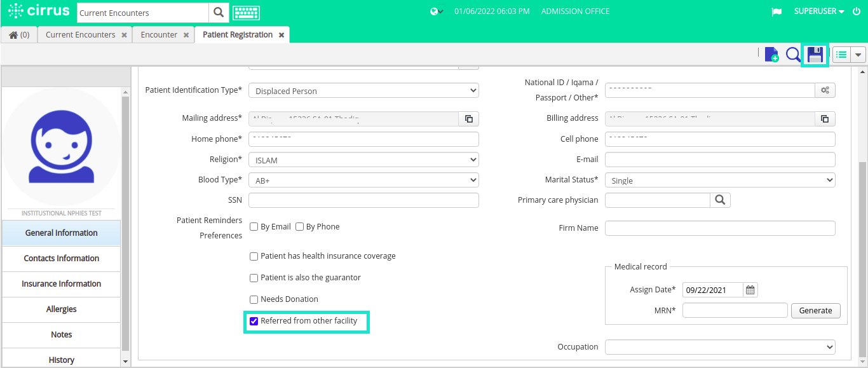868x368 pixels.
Task: Click the flag icon in the header
Action: [776, 11]
